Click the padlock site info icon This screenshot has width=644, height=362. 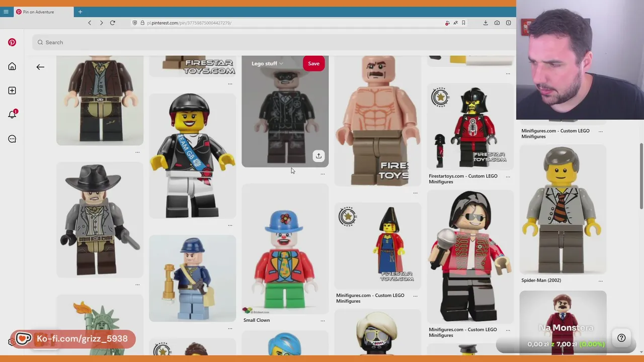pyautogui.click(x=142, y=23)
